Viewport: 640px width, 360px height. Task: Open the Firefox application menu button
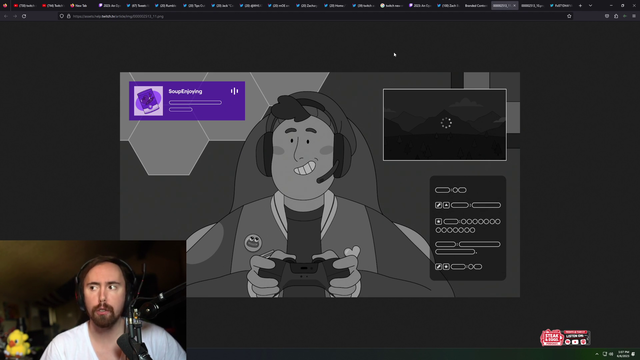pos(634,16)
